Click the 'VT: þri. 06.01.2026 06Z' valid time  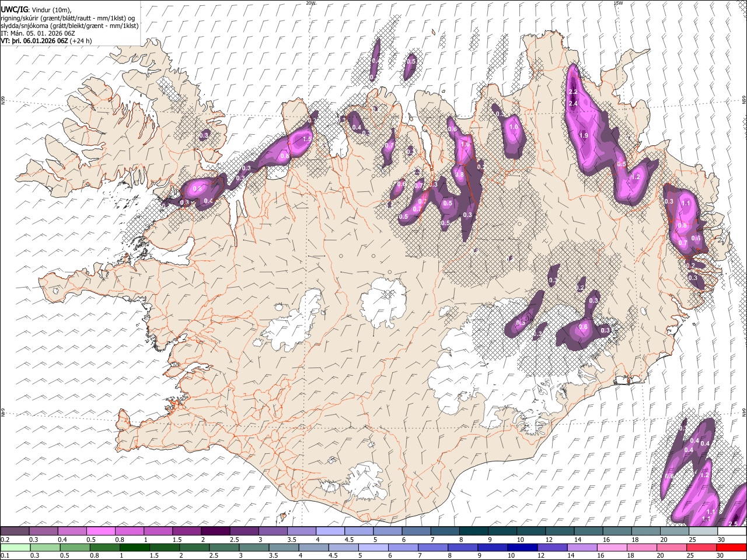coord(34,41)
